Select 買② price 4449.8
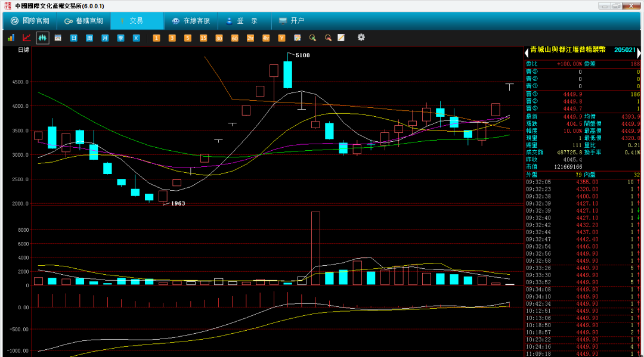644x357 pixels. click(x=572, y=102)
